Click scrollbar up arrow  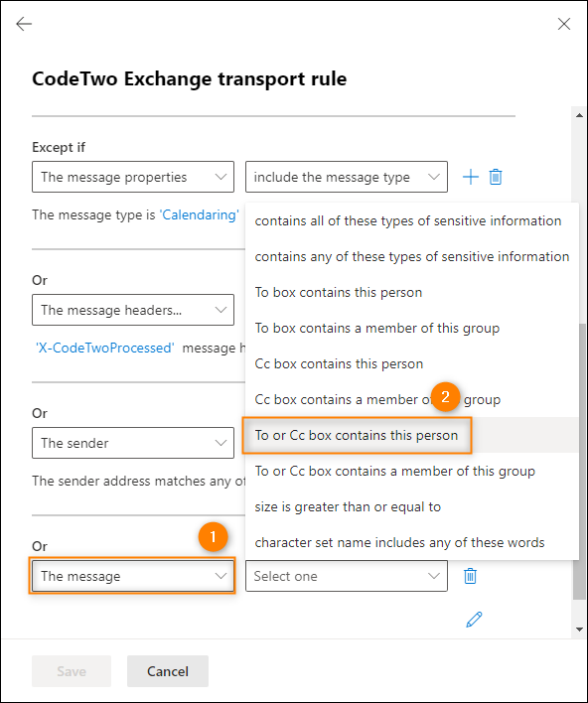tap(579, 115)
